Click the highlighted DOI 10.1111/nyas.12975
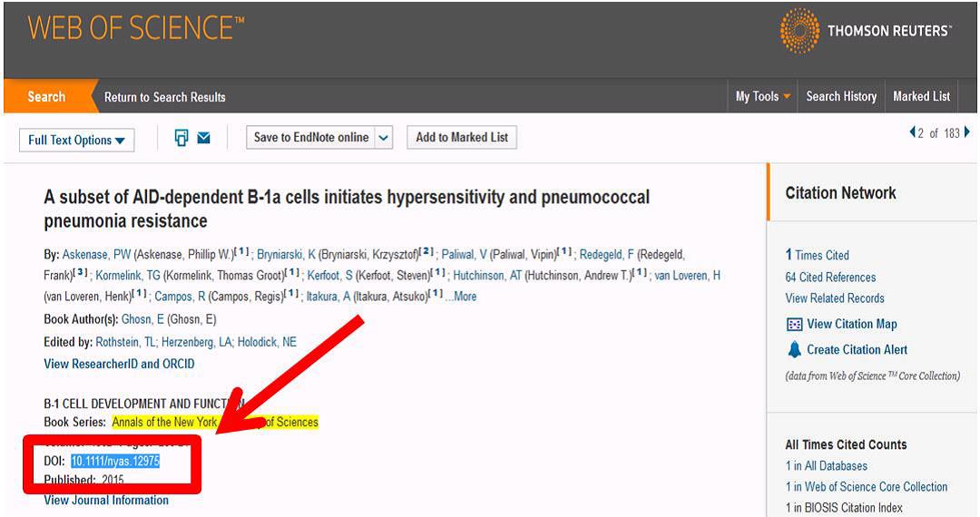980x517 pixels. 115,462
